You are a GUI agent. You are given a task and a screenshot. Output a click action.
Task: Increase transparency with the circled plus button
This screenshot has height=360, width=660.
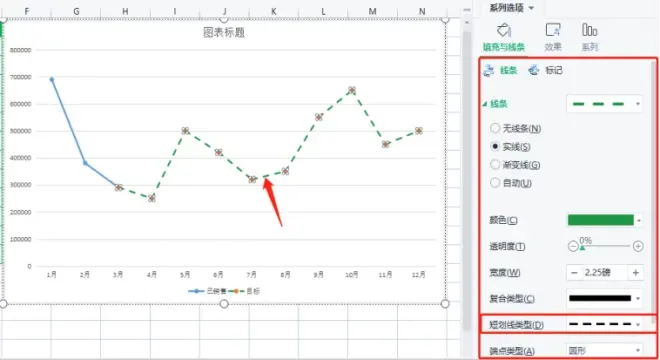pyautogui.click(x=638, y=246)
